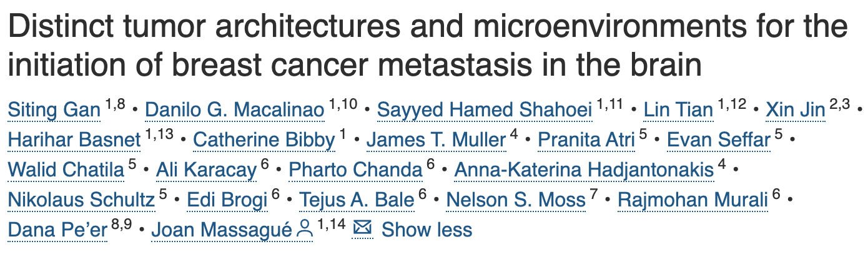Select James T. Muller link

436,140
